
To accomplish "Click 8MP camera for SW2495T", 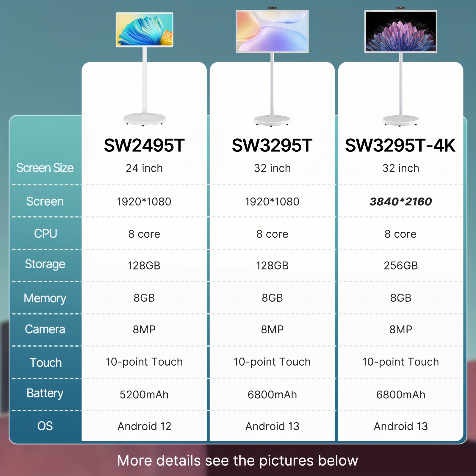I will point(144,330).
